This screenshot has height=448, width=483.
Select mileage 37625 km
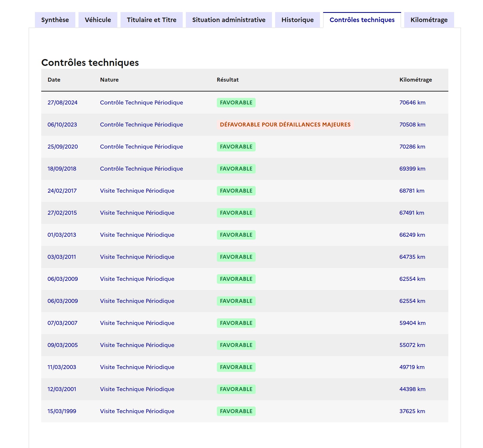tap(412, 411)
